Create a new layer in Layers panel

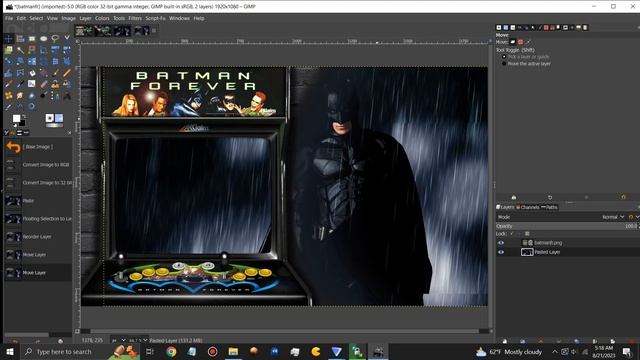click(505, 340)
